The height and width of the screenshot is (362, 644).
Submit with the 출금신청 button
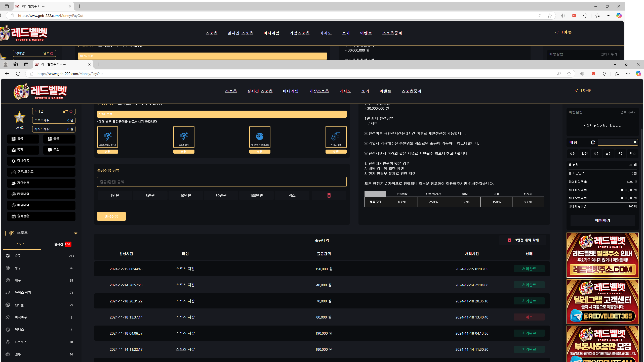[111, 216]
